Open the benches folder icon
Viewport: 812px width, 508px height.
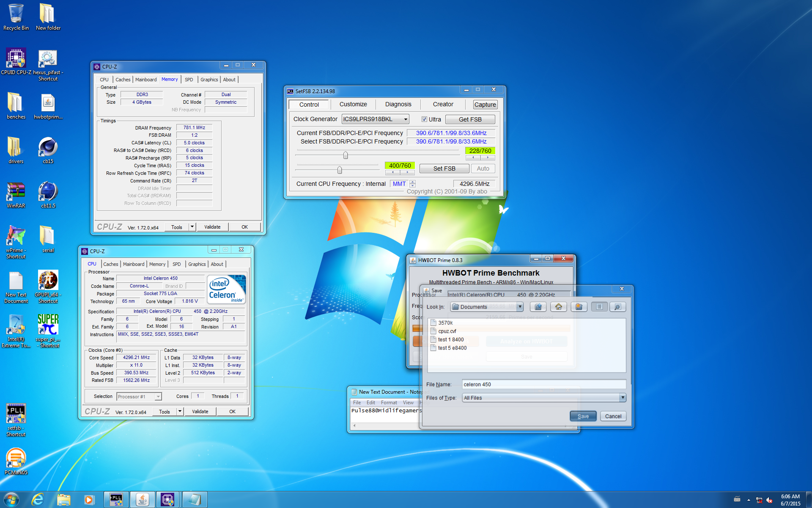click(16, 106)
